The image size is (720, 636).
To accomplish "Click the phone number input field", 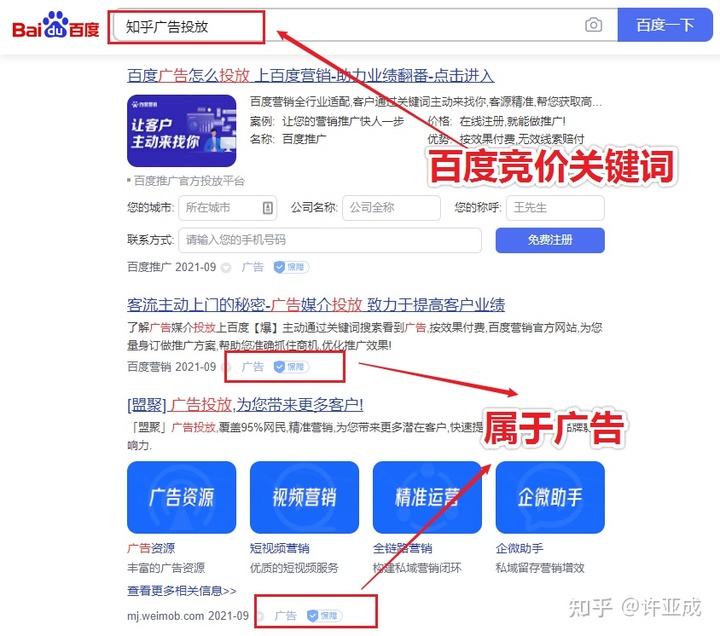I will tap(330, 240).
